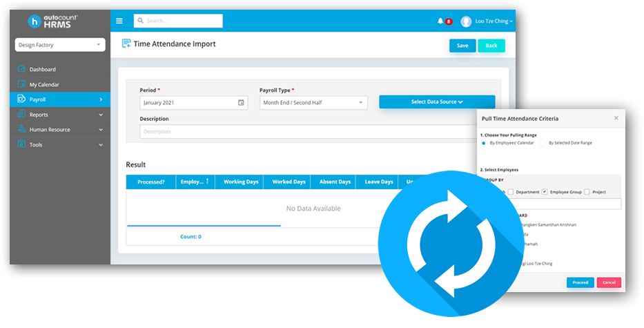Expand the Select Data Source dropdown
The width and height of the screenshot is (644, 328).
(437, 102)
